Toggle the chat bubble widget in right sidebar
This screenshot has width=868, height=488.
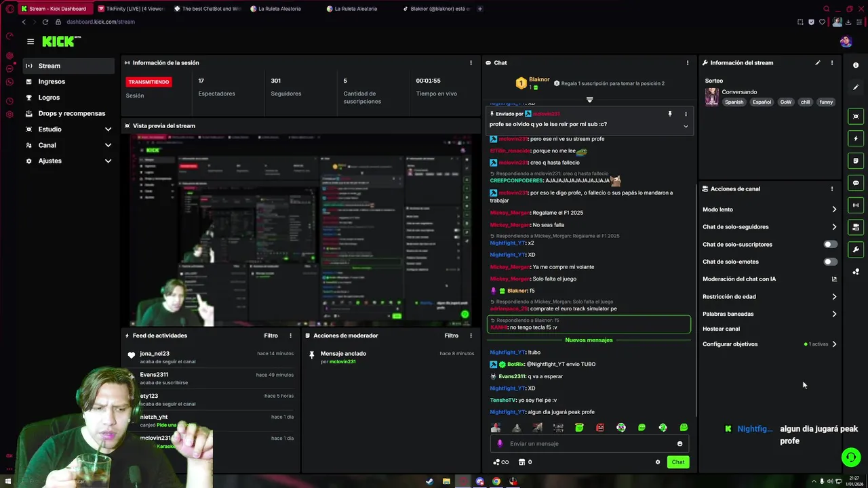click(x=856, y=183)
